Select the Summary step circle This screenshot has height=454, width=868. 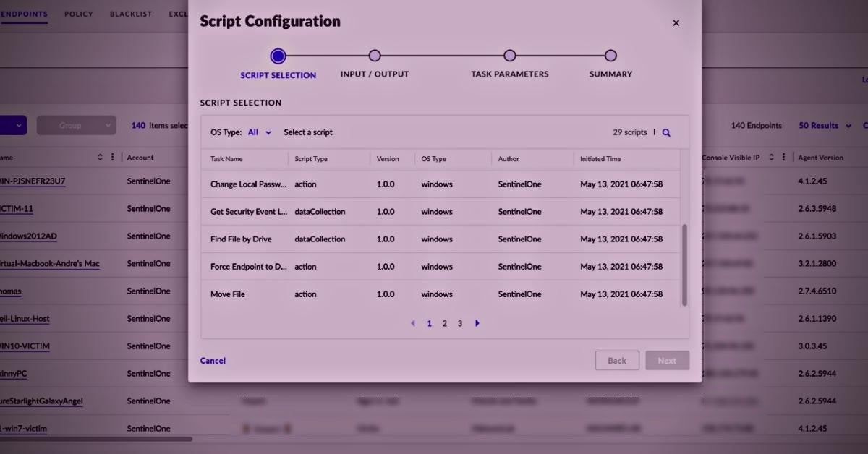610,56
